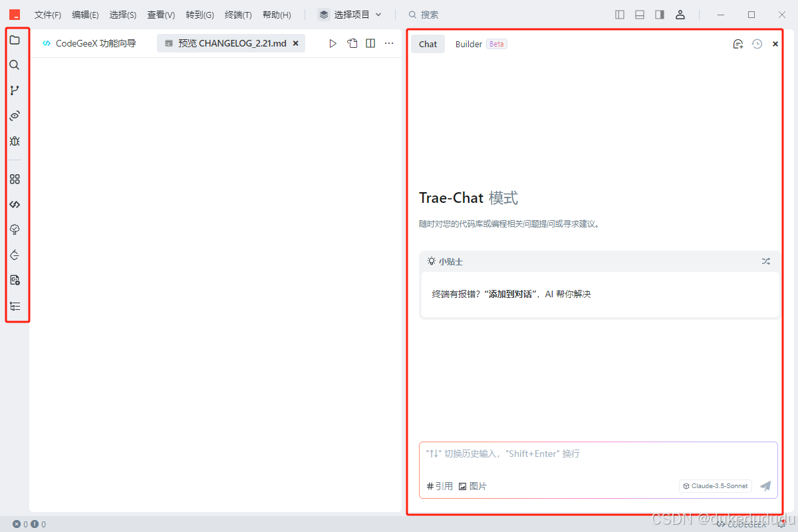Screen dimensions: 798x532
Task: Toggle the bottom panel layout icon
Action: coord(640,15)
